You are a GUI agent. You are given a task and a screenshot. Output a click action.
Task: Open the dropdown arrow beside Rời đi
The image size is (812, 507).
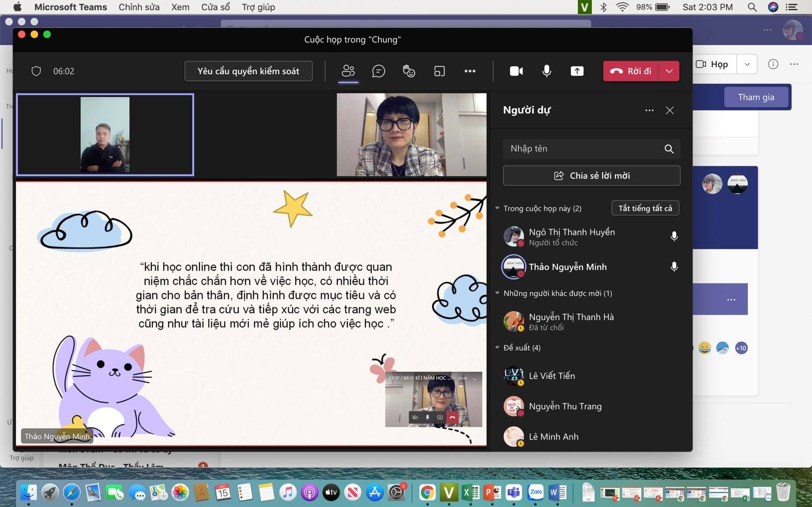pos(669,71)
